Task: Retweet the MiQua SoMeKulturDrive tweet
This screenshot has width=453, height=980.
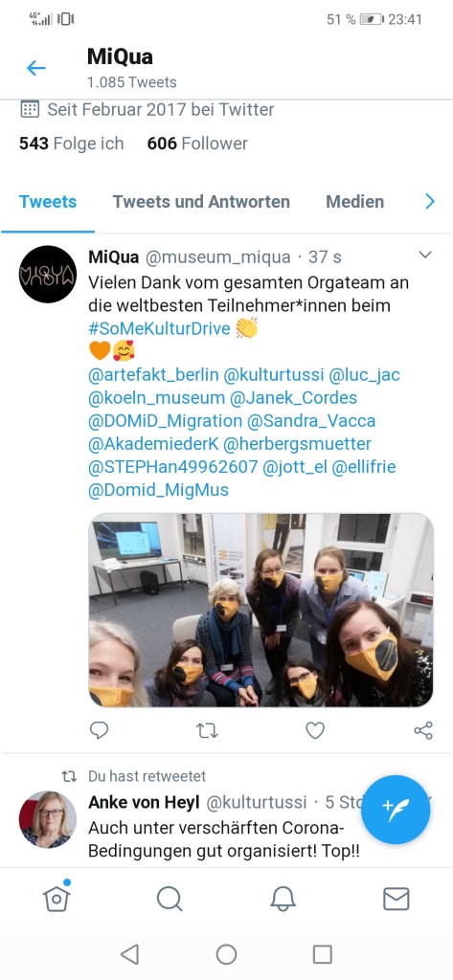Action: [x=207, y=730]
